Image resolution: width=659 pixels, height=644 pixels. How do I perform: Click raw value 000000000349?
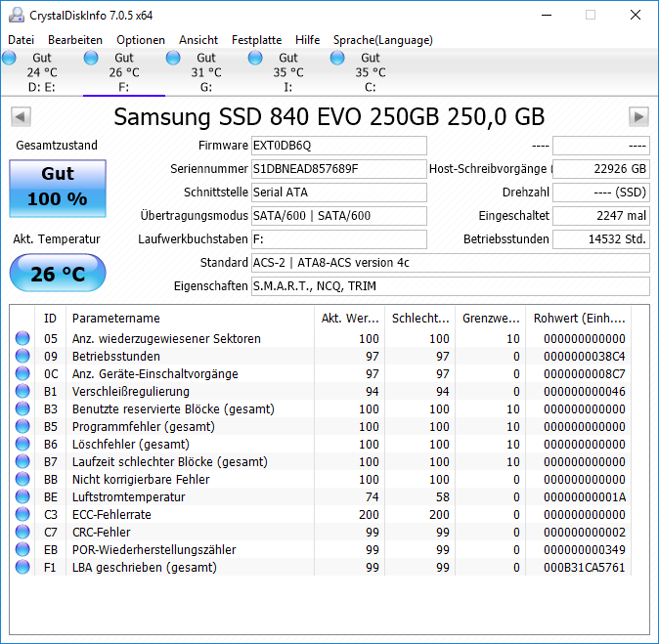pyautogui.click(x=584, y=550)
